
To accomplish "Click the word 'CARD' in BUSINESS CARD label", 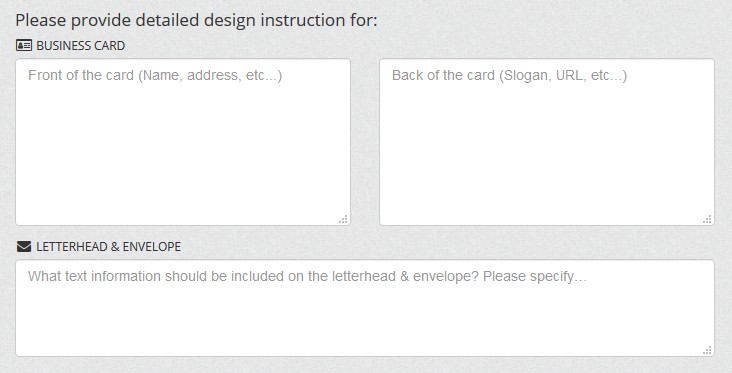I will [108, 45].
